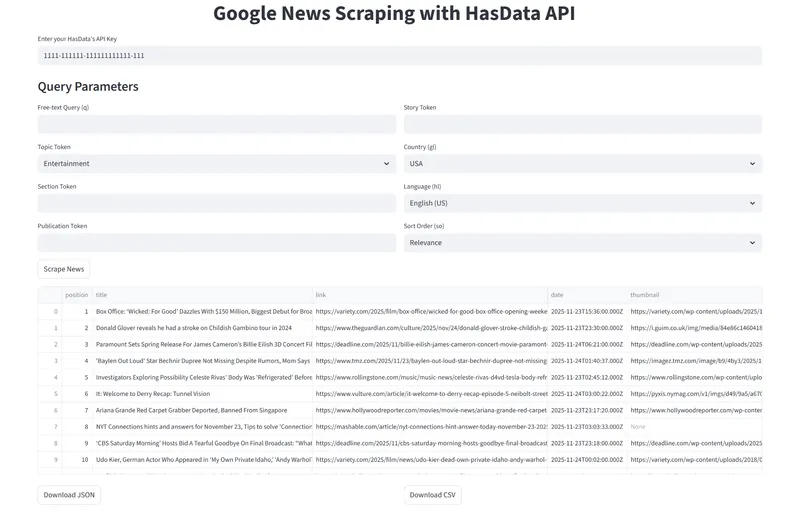Select the link column header

pyautogui.click(x=428, y=295)
